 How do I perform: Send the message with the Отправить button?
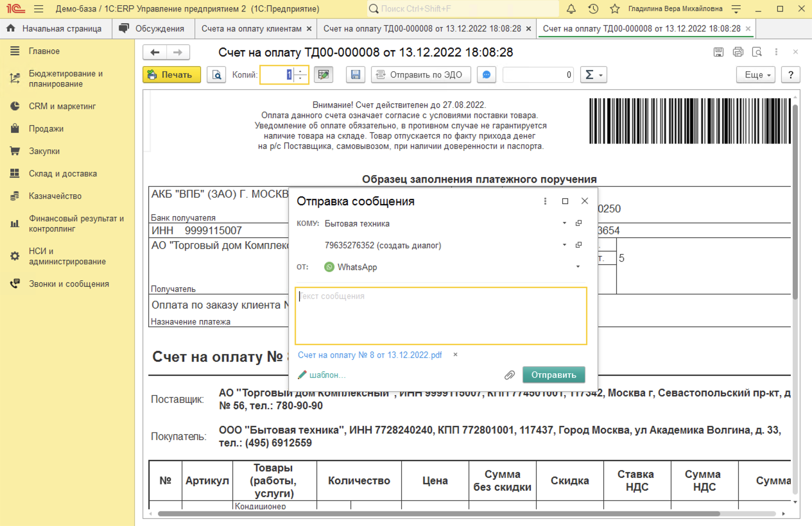pyautogui.click(x=553, y=375)
